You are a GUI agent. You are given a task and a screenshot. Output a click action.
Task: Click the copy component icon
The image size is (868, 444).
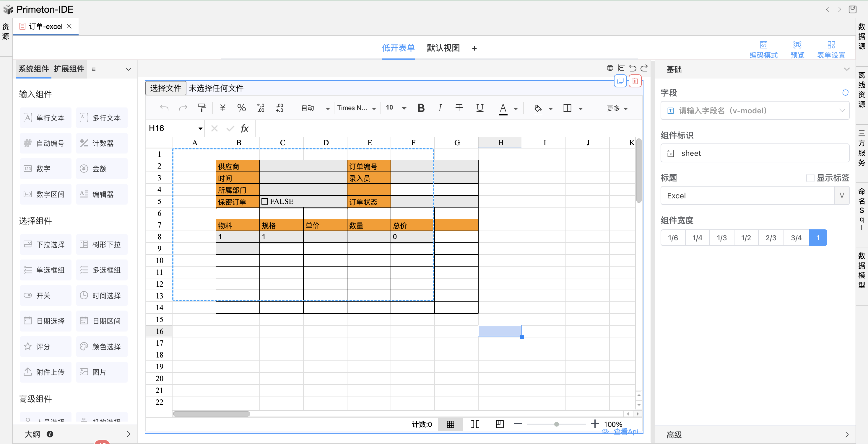pyautogui.click(x=620, y=81)
